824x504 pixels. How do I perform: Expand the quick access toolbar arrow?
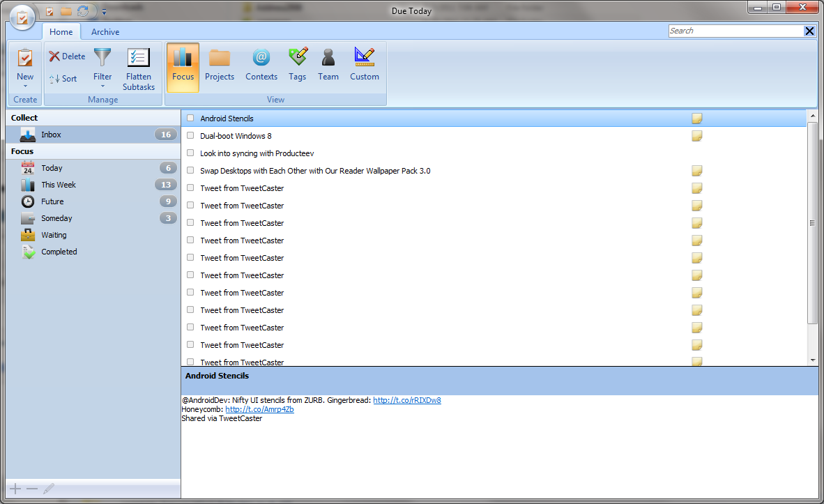[x=104, y=12]
